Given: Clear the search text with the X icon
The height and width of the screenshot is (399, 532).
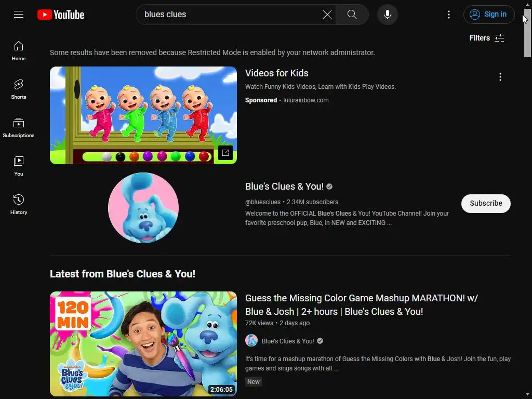Looking at the screenshot, I should [x=327, y=15].
